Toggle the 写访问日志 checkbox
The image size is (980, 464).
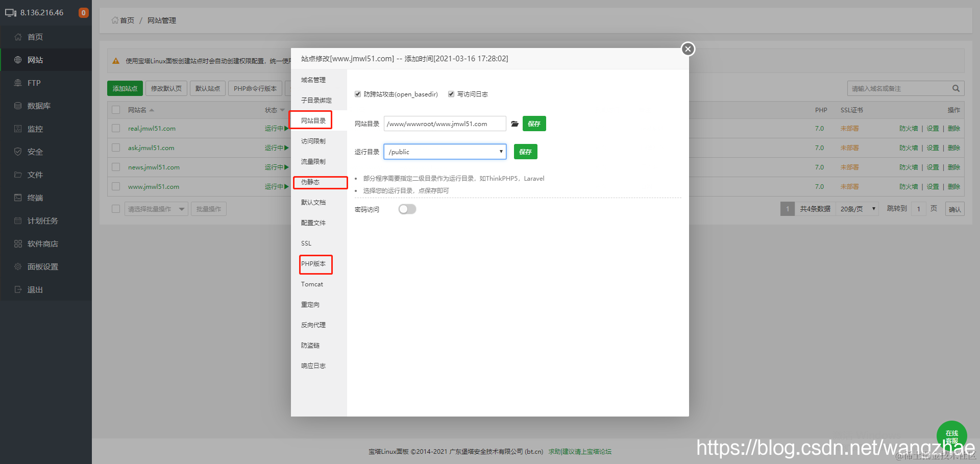pos(451,94)
